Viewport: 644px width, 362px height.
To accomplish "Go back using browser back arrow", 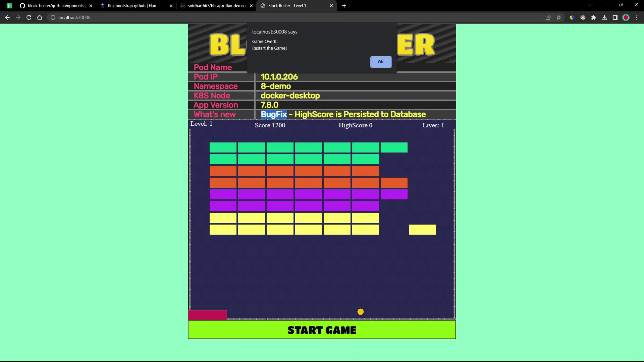I will 7,17.
